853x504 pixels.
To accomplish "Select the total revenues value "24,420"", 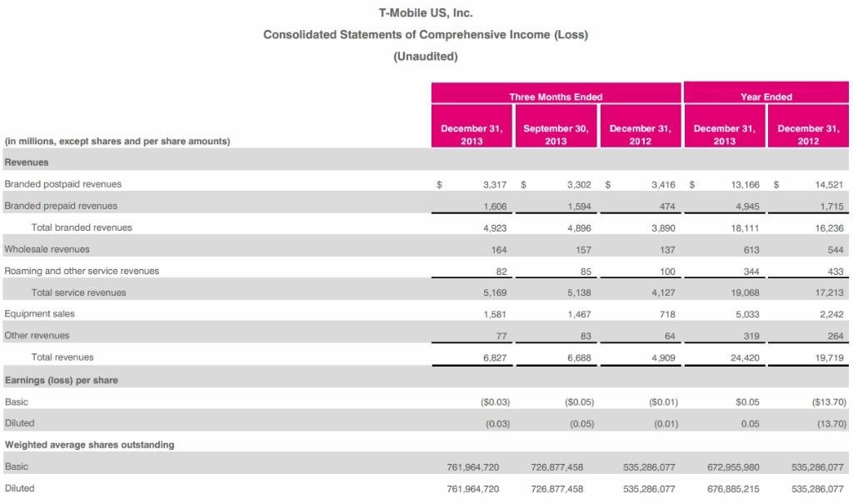I will tap(746, 357).
